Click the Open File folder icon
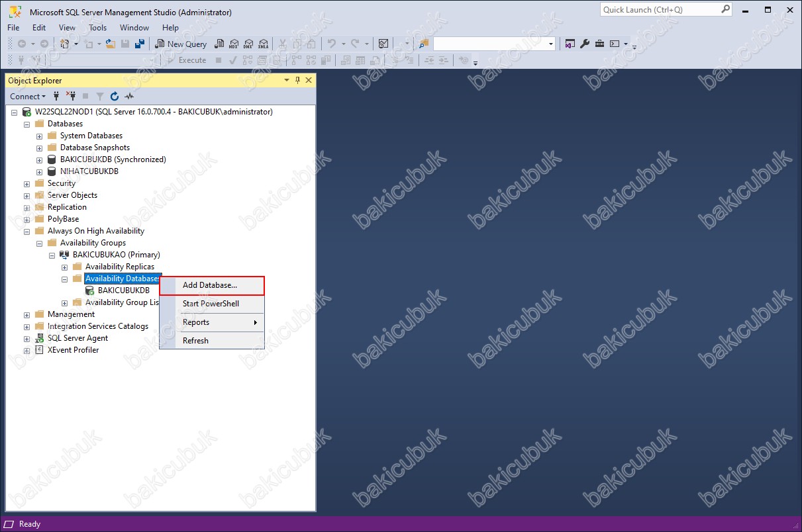802x532 pixels. tap(111, 44)
